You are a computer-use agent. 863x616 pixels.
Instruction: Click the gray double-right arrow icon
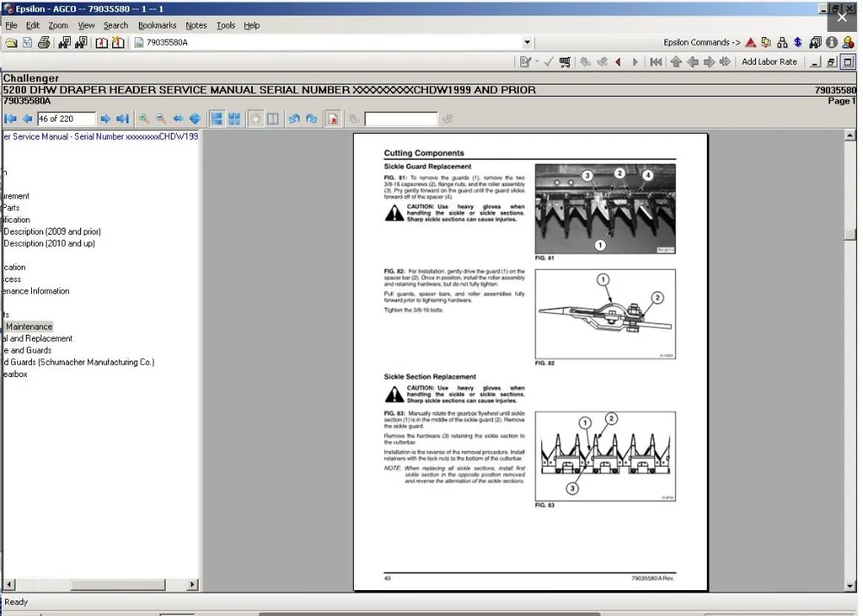tap(725, 62)
